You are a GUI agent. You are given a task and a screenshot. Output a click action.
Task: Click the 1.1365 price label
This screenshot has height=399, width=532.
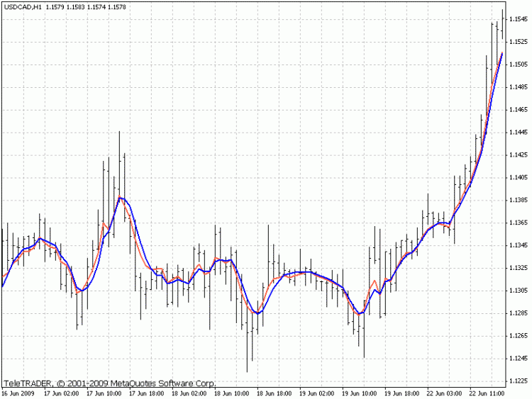[x=519, y=223]
